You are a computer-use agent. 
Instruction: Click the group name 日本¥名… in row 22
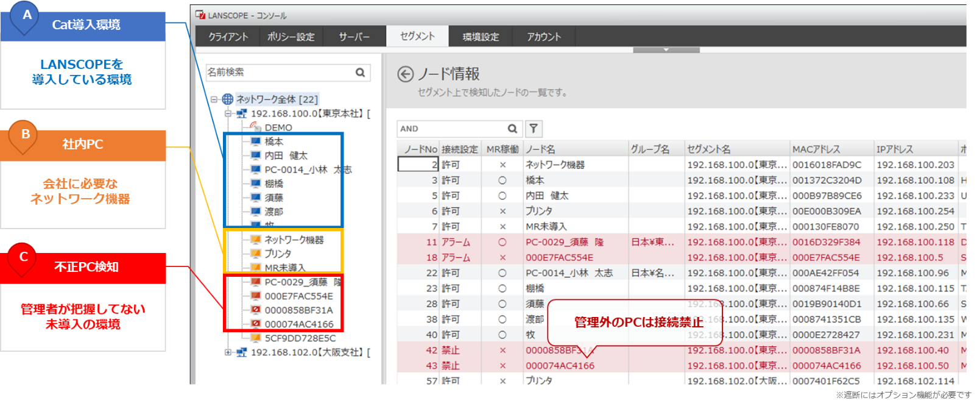pos(652,273)
